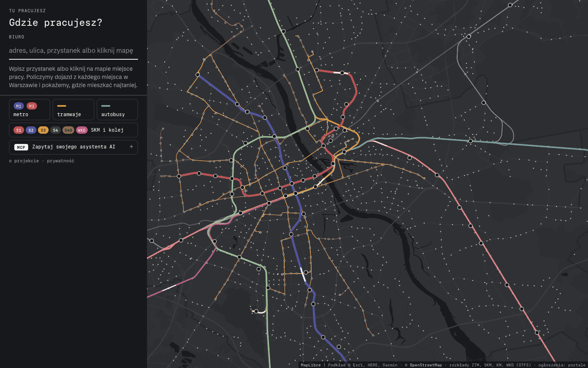Open Zapytaj swojego asystenta AI

(73, 147)
